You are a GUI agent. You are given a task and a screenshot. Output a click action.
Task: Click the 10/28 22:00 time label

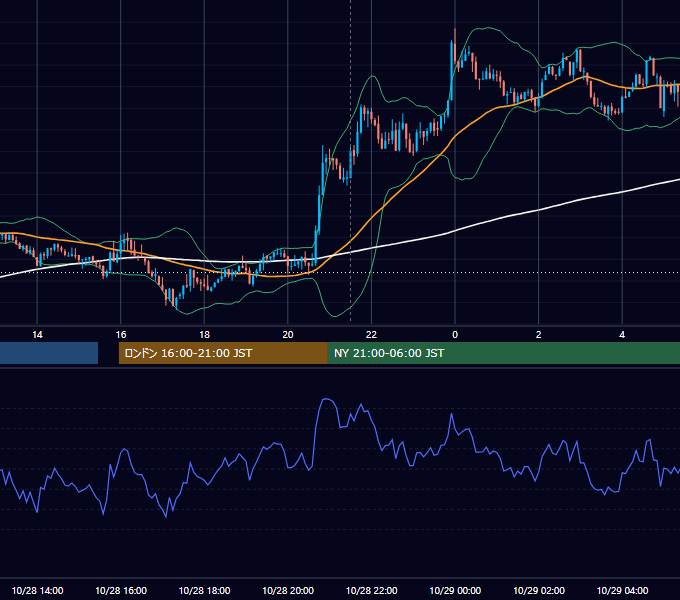tap(371, 590)
